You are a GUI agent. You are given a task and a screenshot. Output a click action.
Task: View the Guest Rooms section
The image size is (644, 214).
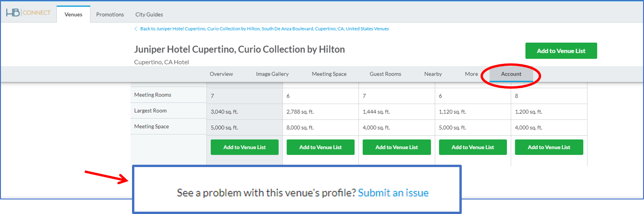click(x=385, y=74)
